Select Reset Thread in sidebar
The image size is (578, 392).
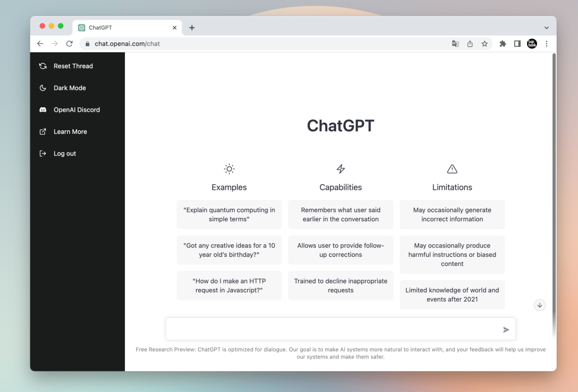[73, 66]
